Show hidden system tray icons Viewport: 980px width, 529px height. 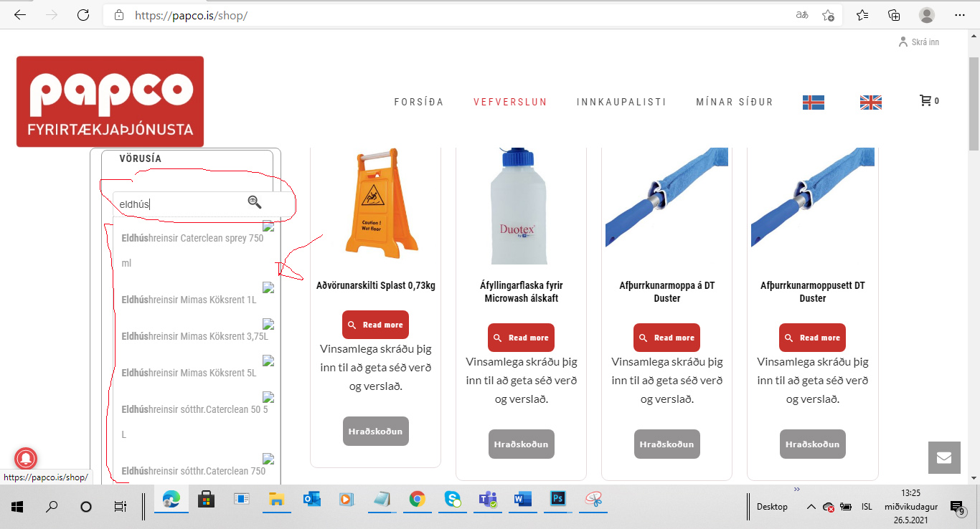811,507
